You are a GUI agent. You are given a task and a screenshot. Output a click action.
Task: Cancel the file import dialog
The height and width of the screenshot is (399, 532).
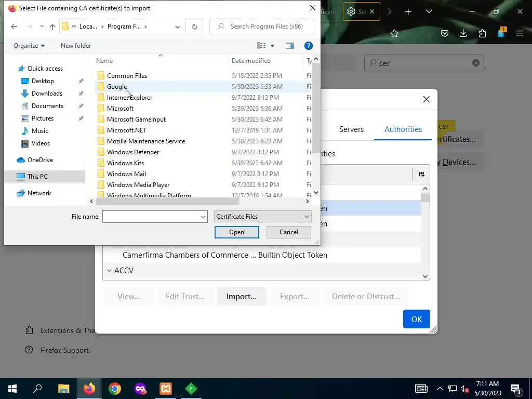[289, 232]
